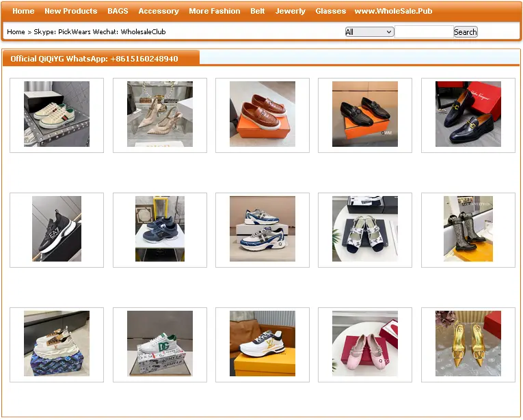This screenshot has width=523, height=420.
Task: Go to New Products menu
Action: click(70, 11)
